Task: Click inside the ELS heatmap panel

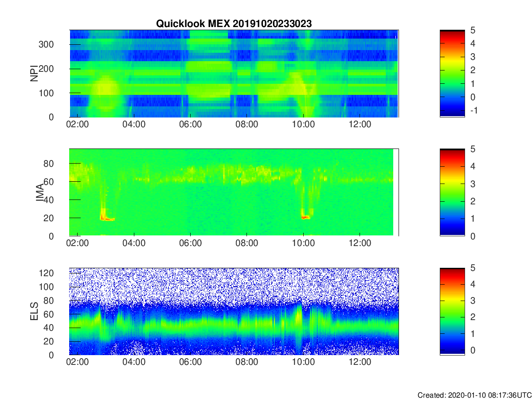Action: coord(234,311)
